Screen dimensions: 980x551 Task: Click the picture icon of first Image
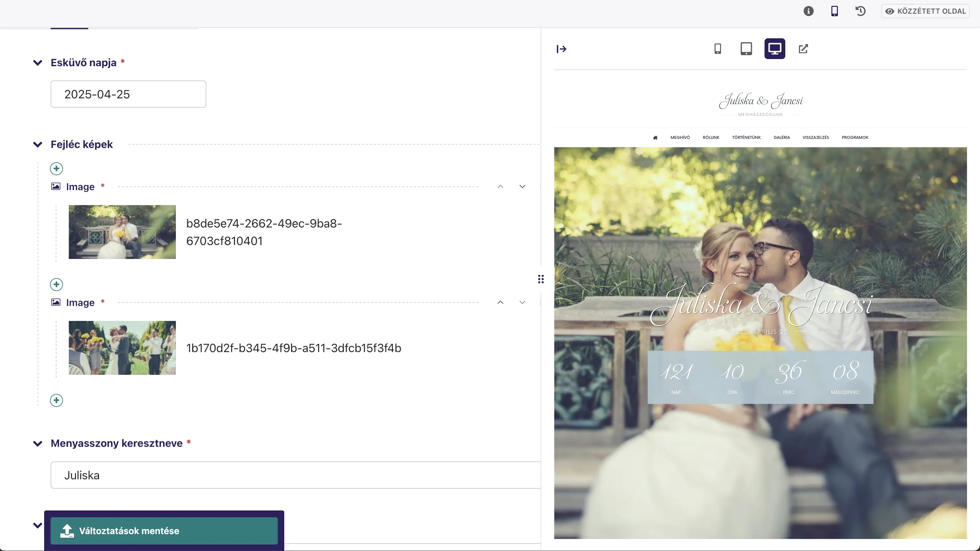coord(55,187)
